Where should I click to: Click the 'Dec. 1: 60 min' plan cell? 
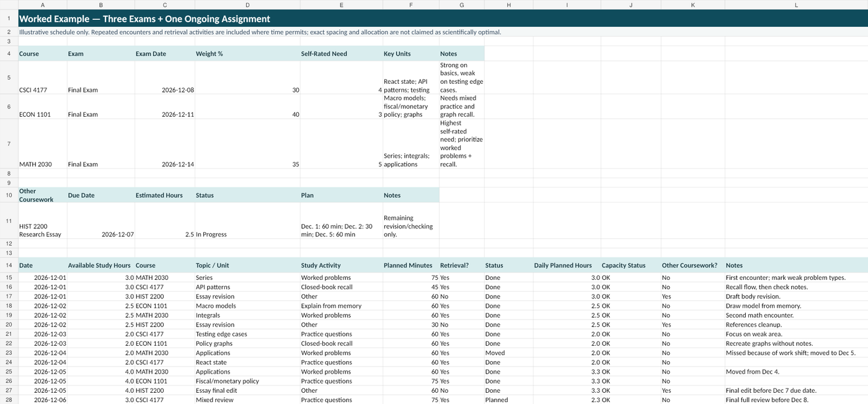pyautogui.click(x=342, y=221)
